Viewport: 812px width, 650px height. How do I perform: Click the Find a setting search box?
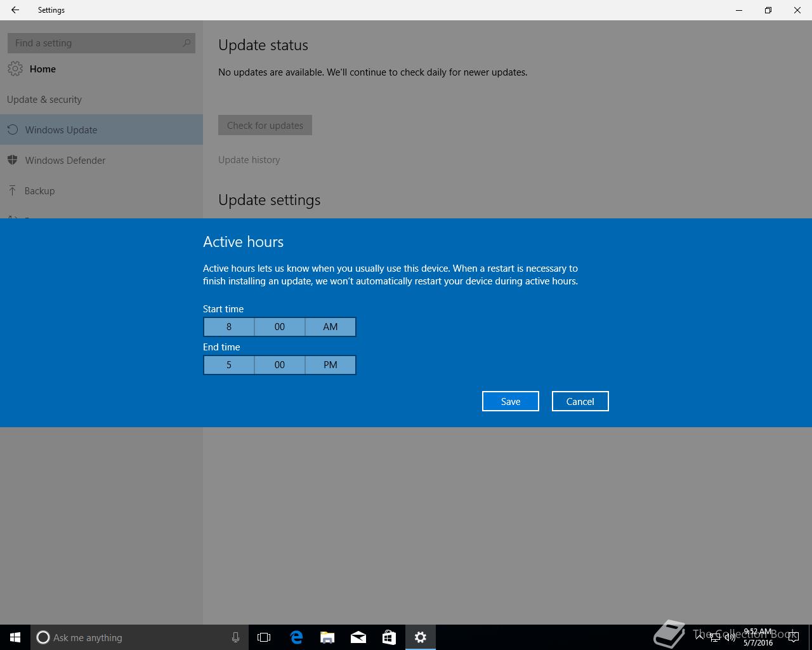[101, 43]
